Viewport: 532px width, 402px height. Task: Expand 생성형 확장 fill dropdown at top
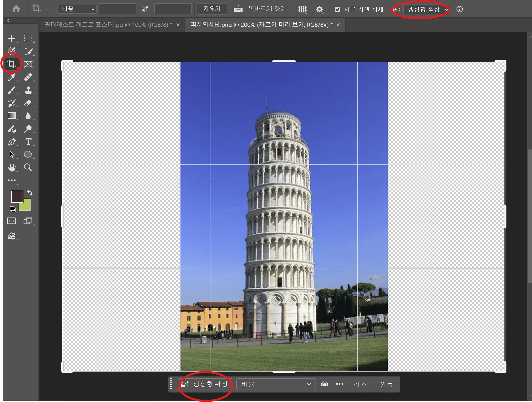(426, 9)
